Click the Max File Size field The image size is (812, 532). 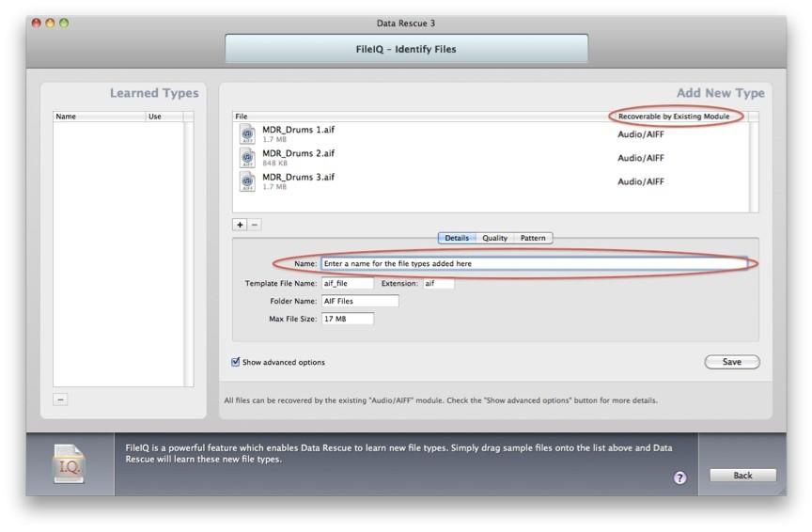pyautogui.click(x=348, y=319)
